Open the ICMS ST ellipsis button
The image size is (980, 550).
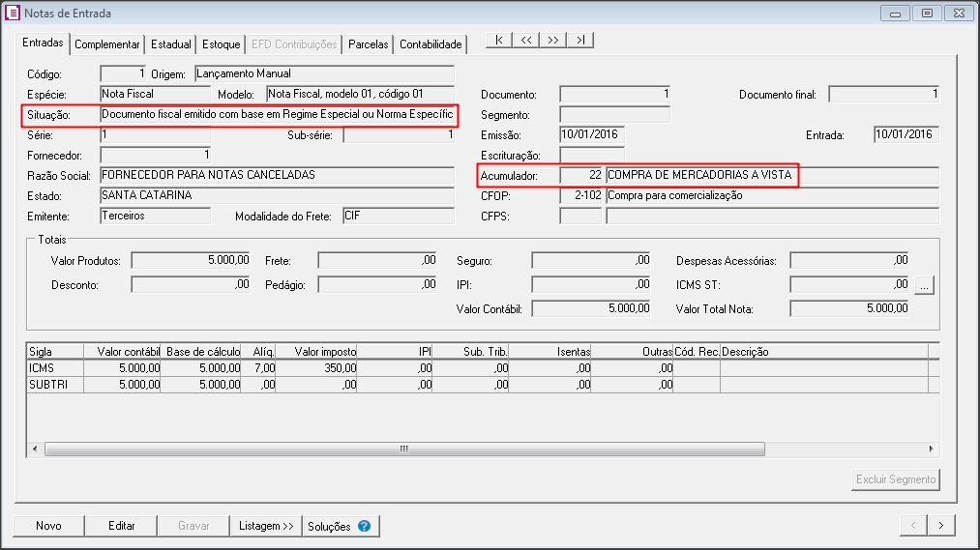pos(924,285)
